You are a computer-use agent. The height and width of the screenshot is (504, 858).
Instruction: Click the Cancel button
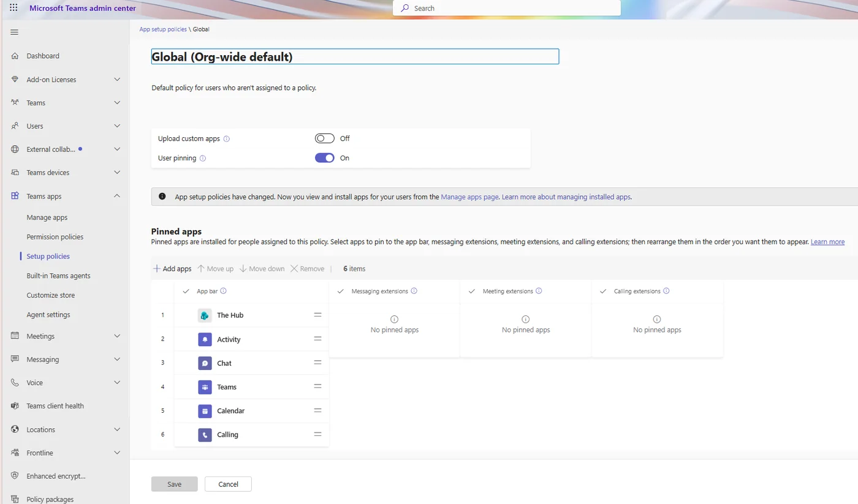point(228,484)
